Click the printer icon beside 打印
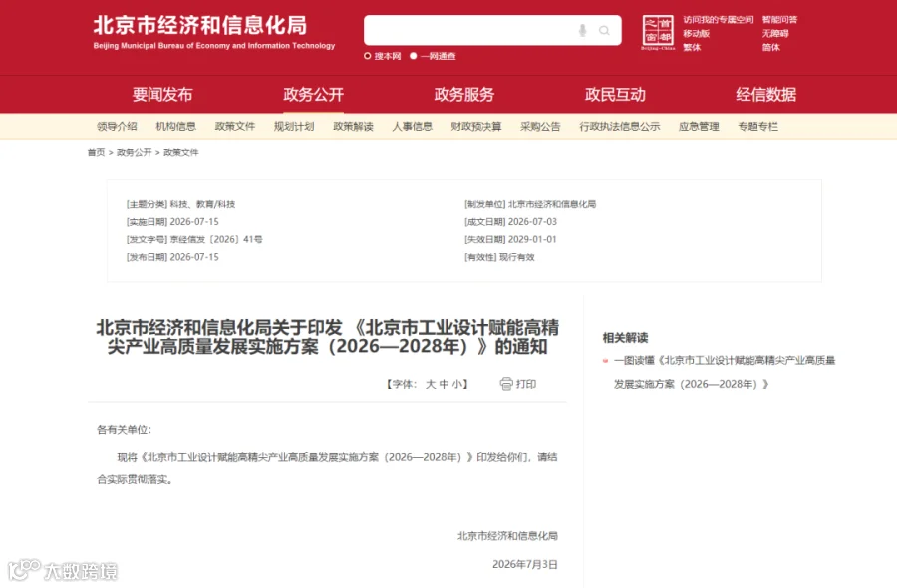Image resolution: width=897 pixels, height=588 pixels. (506, 384)
